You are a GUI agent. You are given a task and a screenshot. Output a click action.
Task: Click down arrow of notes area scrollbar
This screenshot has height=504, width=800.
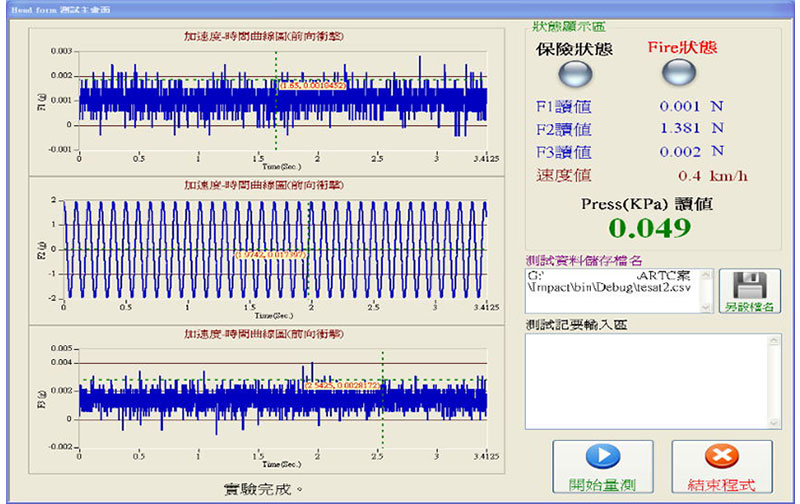coord(773,421)
